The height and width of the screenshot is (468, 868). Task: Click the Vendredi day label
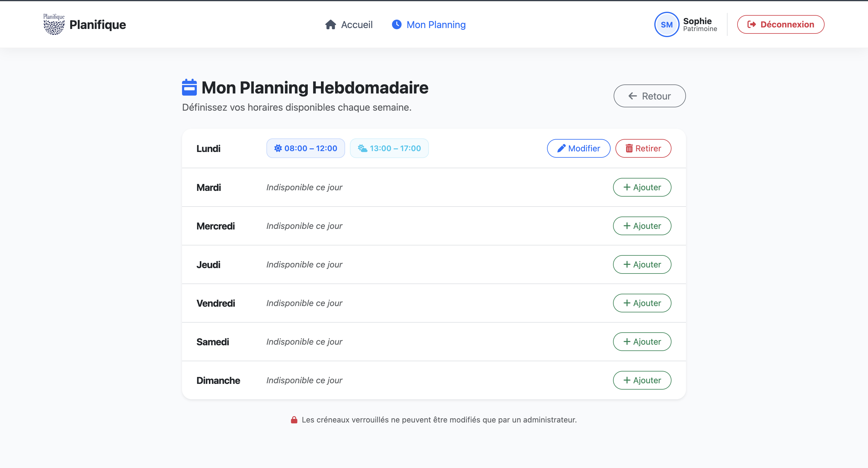tap(216, 303)
